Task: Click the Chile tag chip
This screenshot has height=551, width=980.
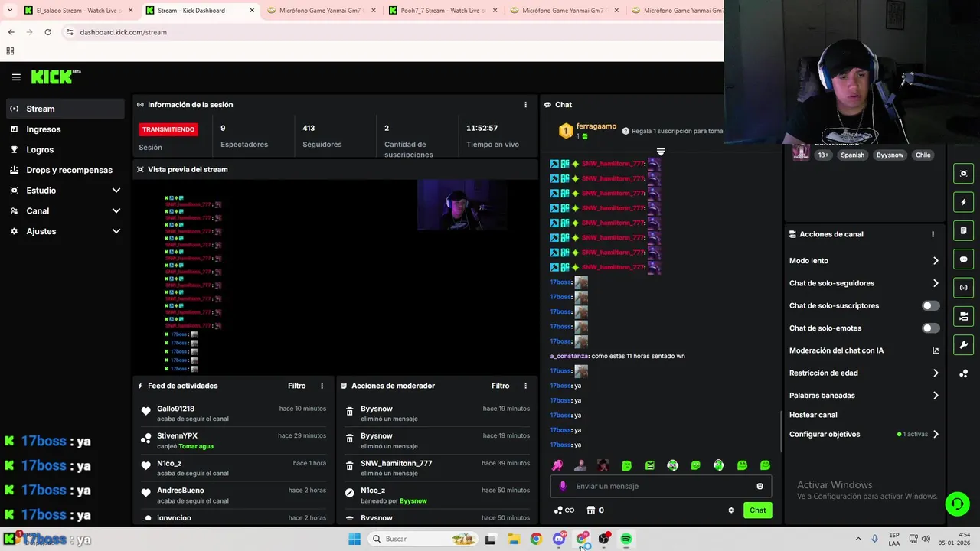Action: [x=923, y=155]
